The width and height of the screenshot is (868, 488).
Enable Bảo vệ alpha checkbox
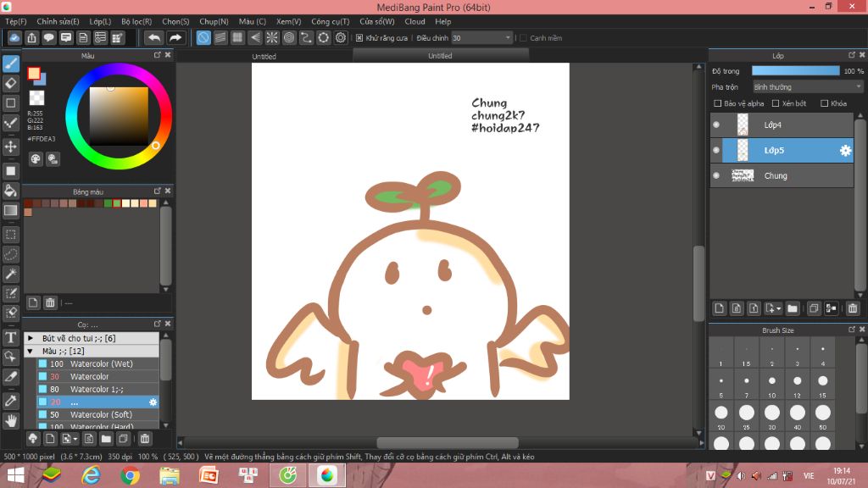tap(717, 103)
